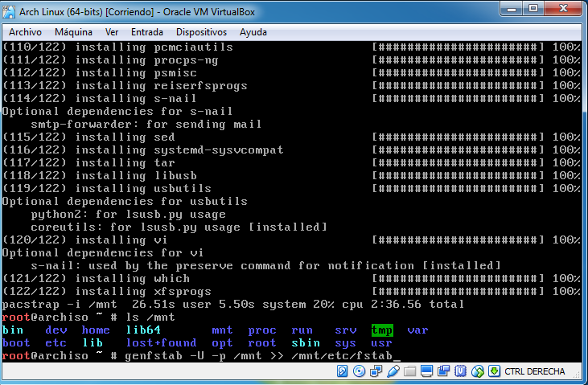
Task: Open the optical disc drive indicator
Action: pyautogui.click(x=360, y=371)
